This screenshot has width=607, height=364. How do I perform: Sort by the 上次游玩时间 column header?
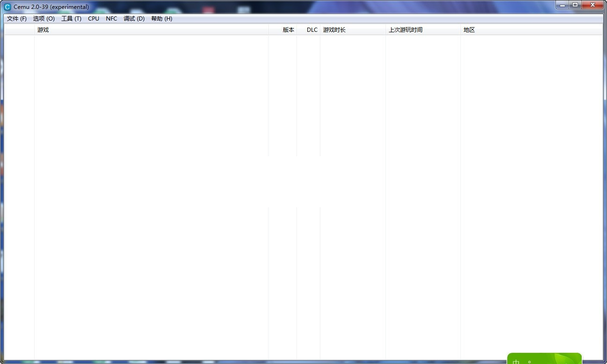(423, 30)
